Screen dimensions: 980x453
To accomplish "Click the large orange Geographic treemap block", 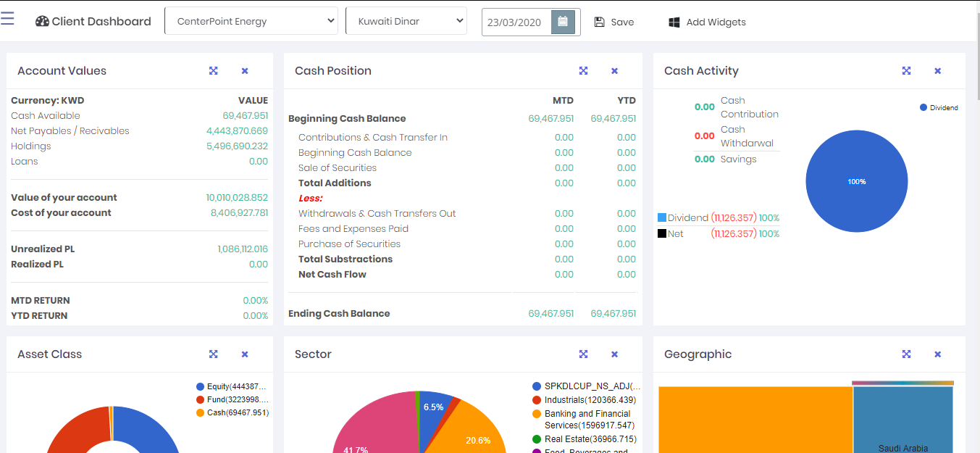I will (x=755, y=420).
